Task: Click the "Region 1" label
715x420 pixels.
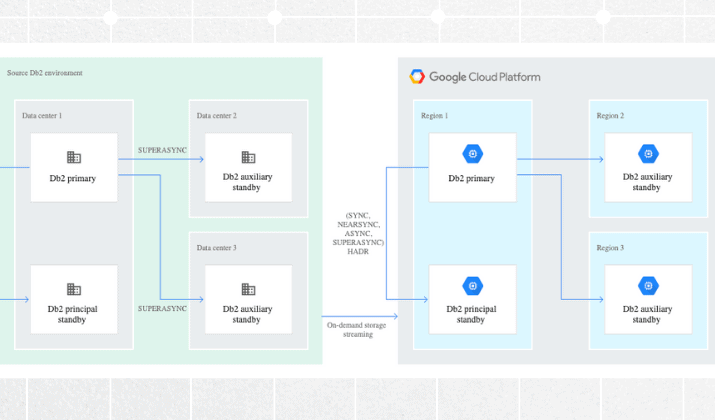Action: [435, 116]
